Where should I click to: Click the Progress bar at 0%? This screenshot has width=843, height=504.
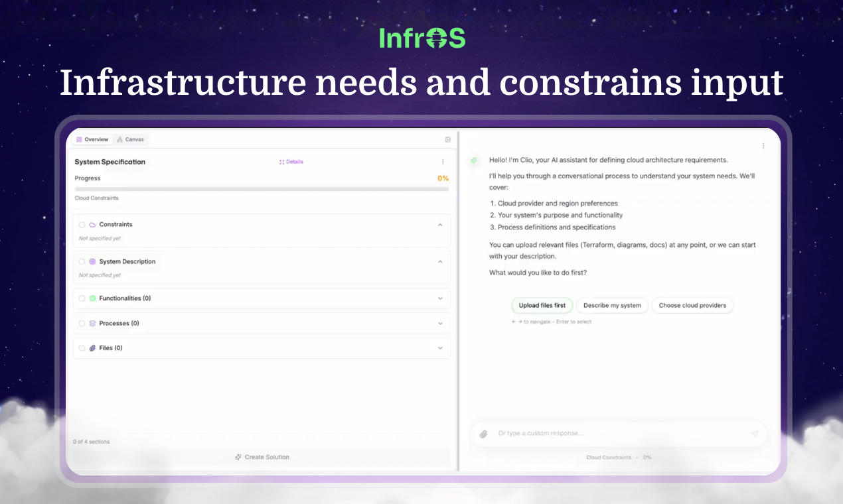click(262, 188)
